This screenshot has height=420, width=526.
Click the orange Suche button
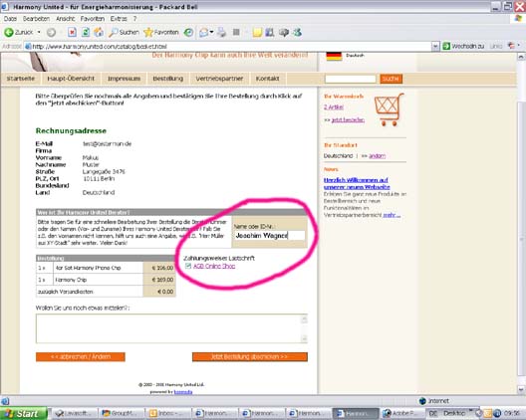tap(392, 79)
